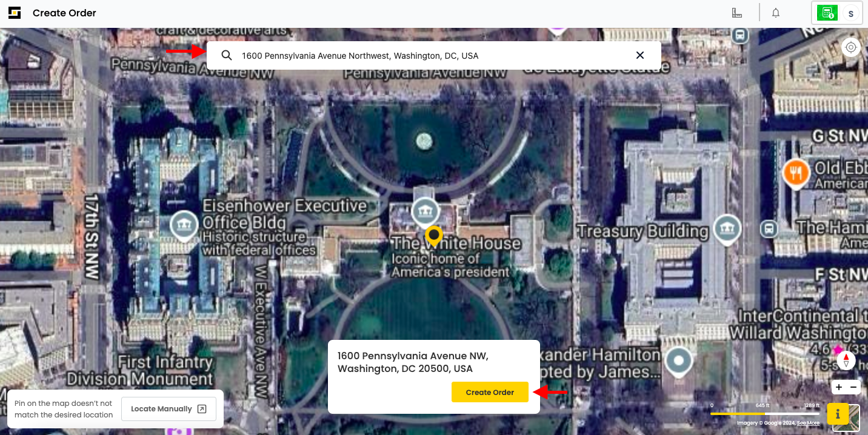Click the Alexander Hamilton statue marker

[678, 360]
